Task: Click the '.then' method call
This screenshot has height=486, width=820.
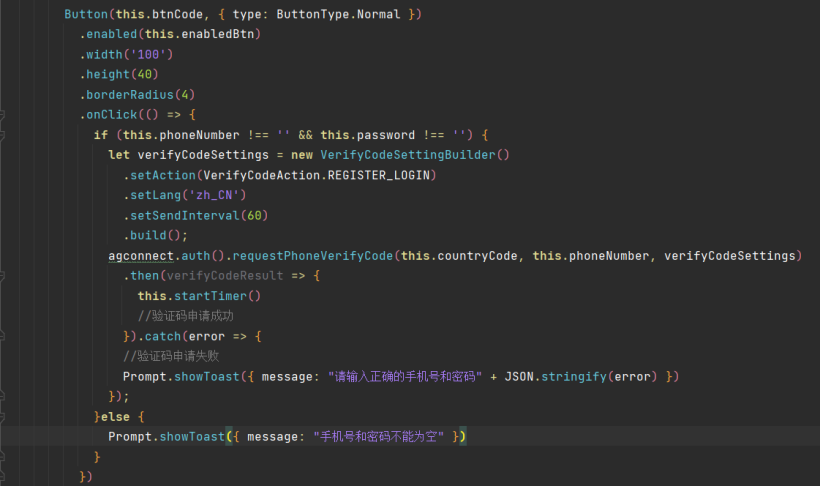Action: coord(141,276)
